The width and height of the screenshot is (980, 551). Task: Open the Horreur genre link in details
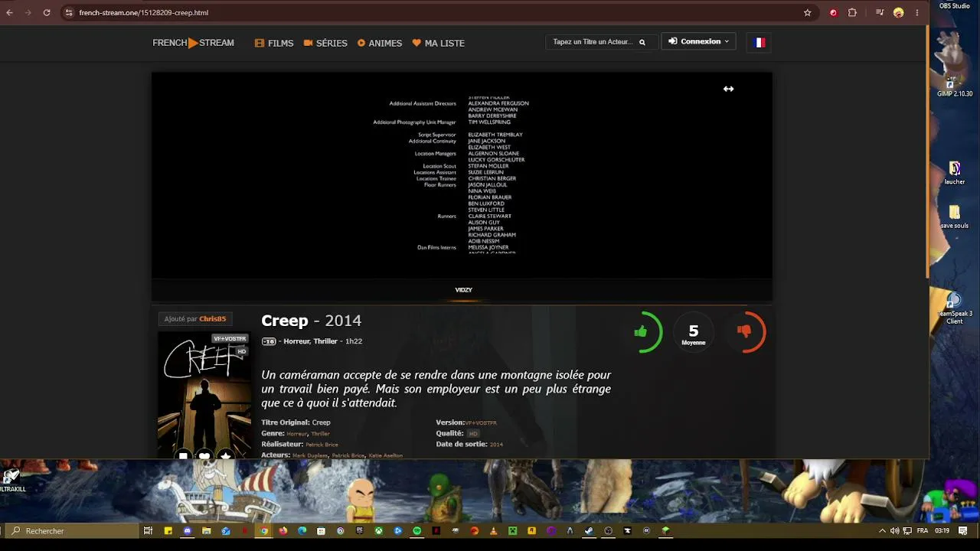click(297, 434)
